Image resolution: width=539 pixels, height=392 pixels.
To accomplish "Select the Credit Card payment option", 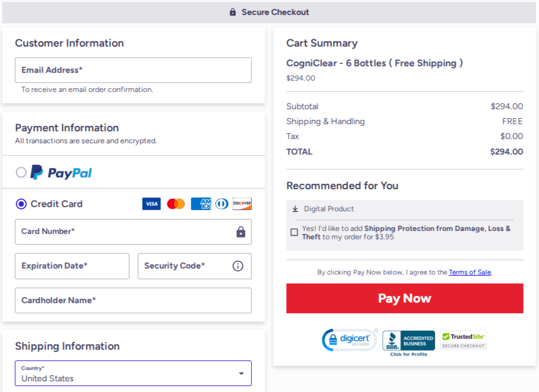I will click(x=21, y=203).
